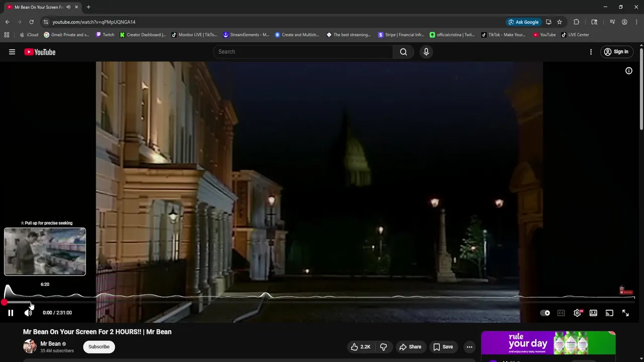
Task: Open the YouTube bookmark
Action: (x=544, y=35)
